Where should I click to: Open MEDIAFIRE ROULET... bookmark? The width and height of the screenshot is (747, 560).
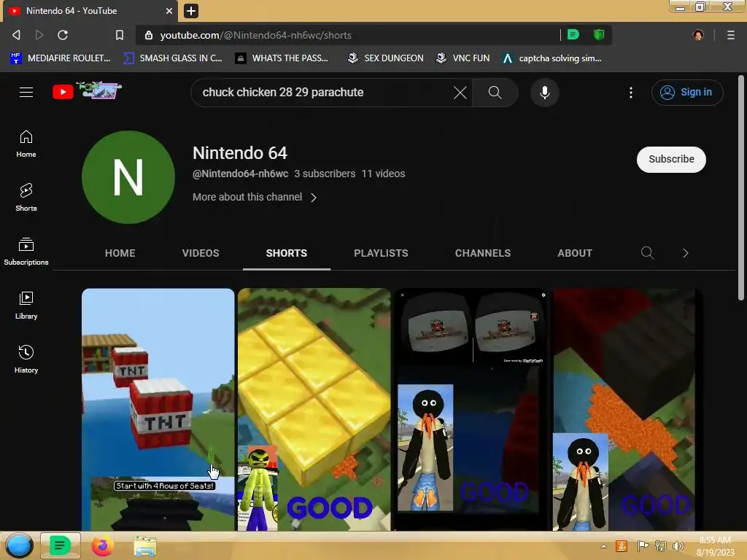pos(60,58)
